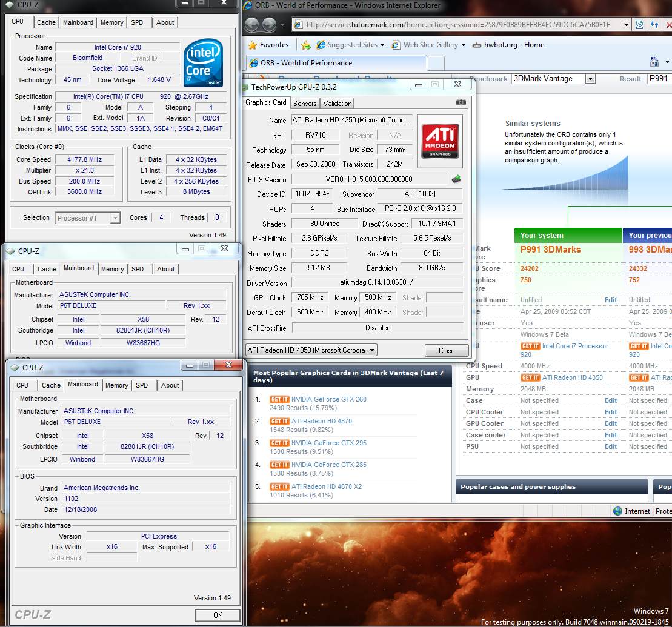672x627 pixels.
Task: Click the BIOS save chip icon in GPU-Z
Action: [456, 179]
